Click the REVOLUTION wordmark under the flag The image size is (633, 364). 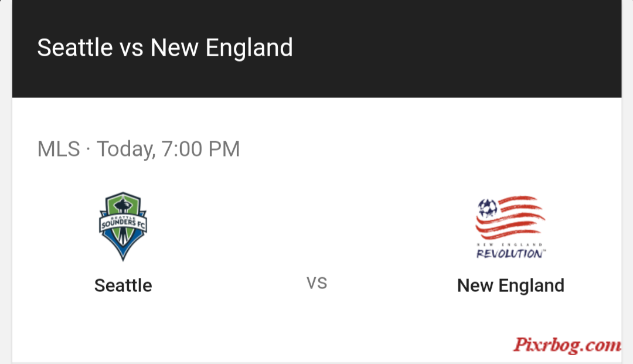(x=511, y=253)
